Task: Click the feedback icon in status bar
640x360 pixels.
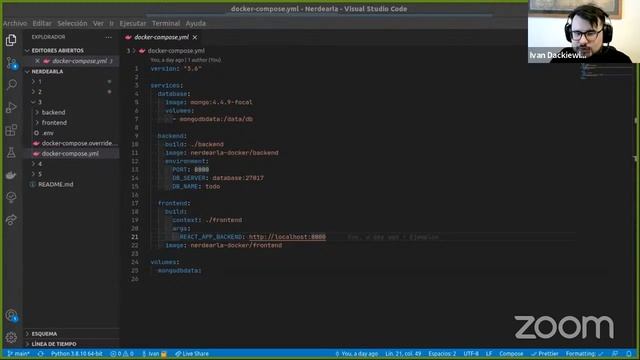Action: click(615, 354)
